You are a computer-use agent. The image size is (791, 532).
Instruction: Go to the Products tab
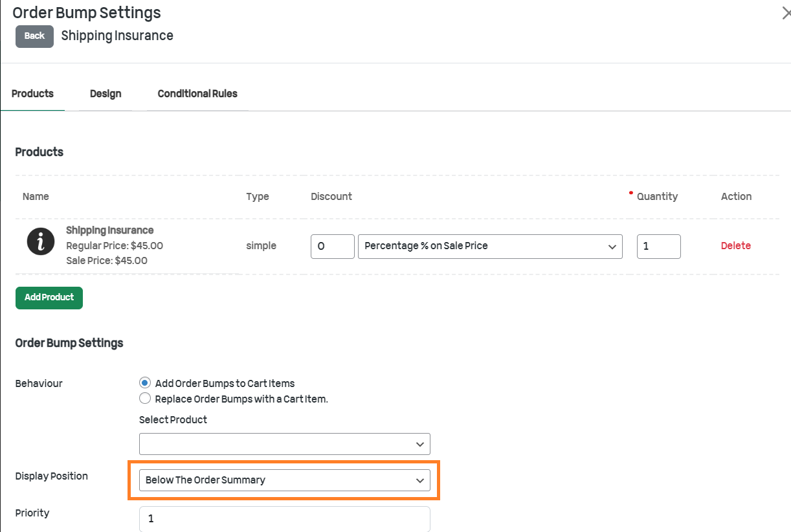(32, 94)
